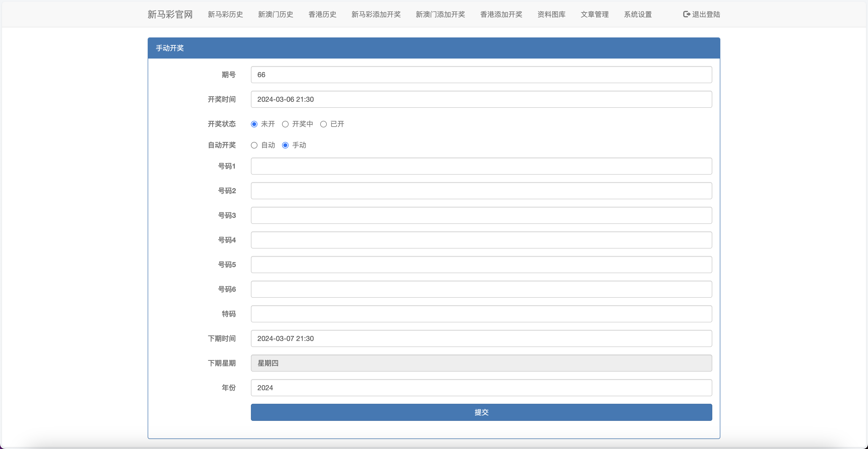Image resolution: width=868 pixels, height=449 pixels.
Task: Go to the 新澳门历史 page
Action: click(275, 15)
